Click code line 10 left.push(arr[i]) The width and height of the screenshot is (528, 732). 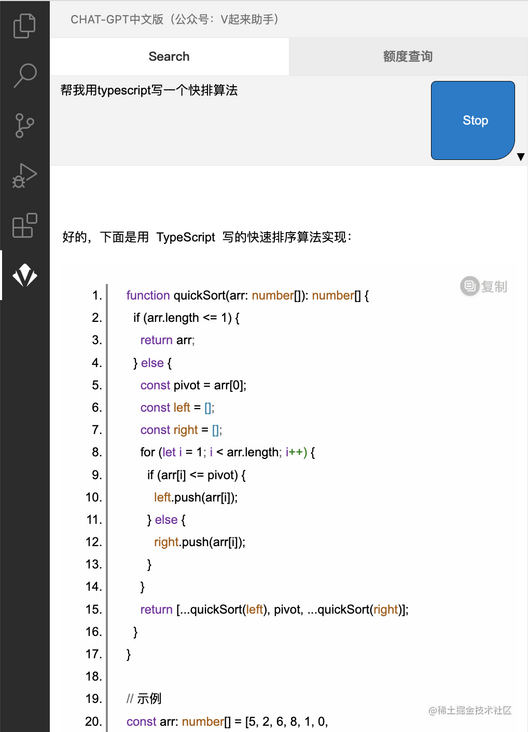pos(196,497)
